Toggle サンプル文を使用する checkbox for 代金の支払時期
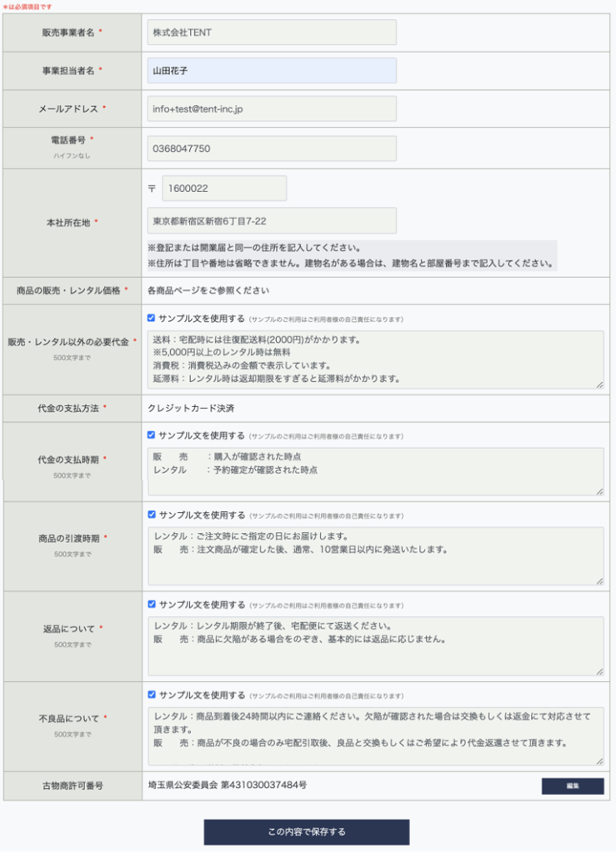The width and height of the screenshot is (616, 854). (151, 435)
